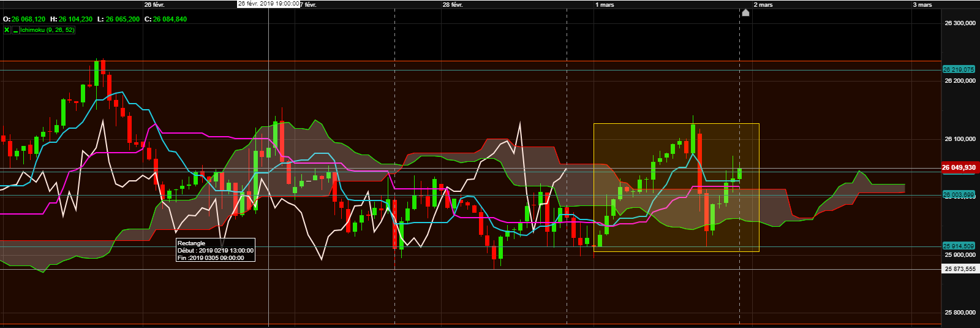
Task: Open the Ichimoku (9, 26, 52) settings label
Action: (x=47, y=29)
